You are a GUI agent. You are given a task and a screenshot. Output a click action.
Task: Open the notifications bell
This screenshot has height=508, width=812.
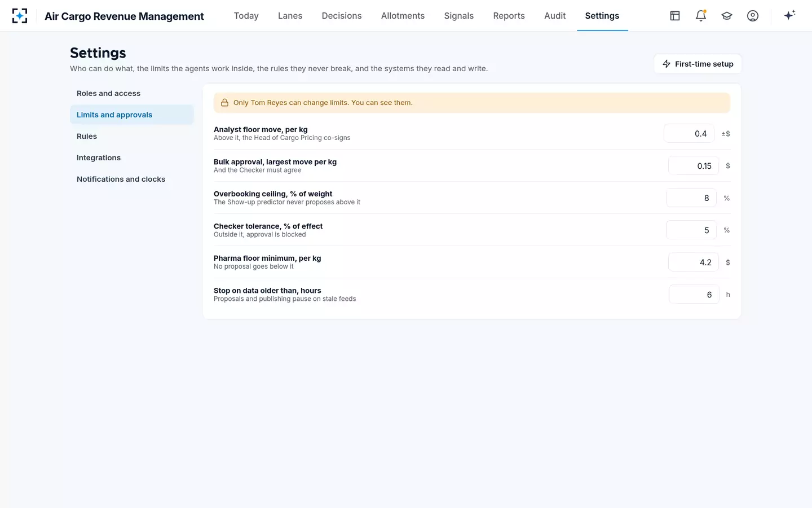701,16
